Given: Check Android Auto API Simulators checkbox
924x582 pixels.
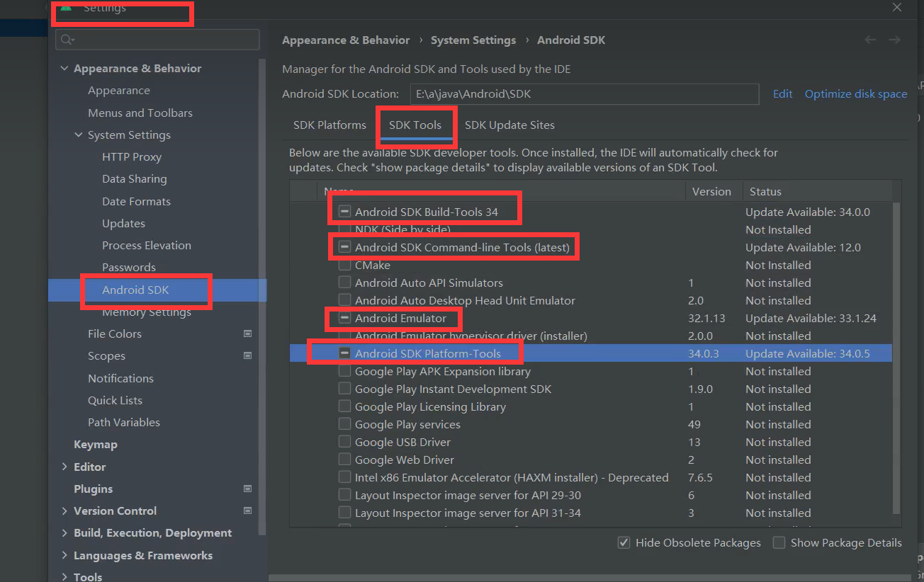Looking at the screenshot, I should point(344,283).
